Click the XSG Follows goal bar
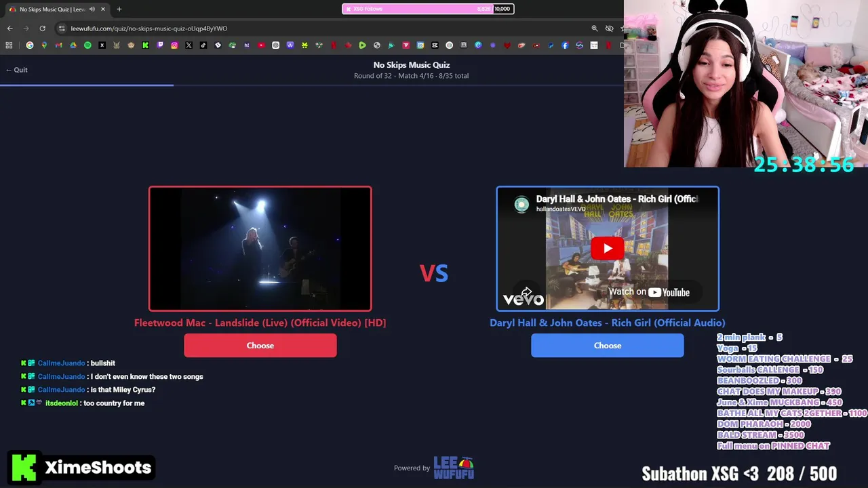This screenshot has width=868, height=488. click(428, 9)
